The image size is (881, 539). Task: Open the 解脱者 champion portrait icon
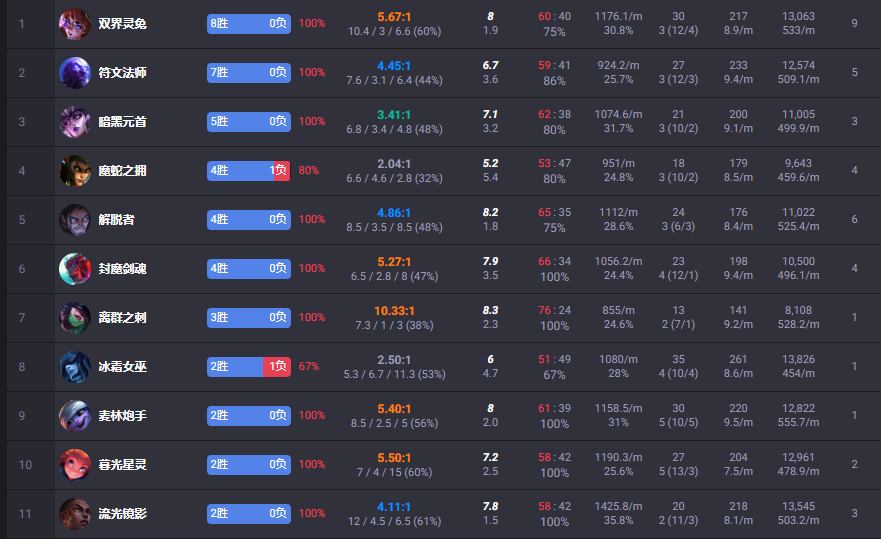74,219
